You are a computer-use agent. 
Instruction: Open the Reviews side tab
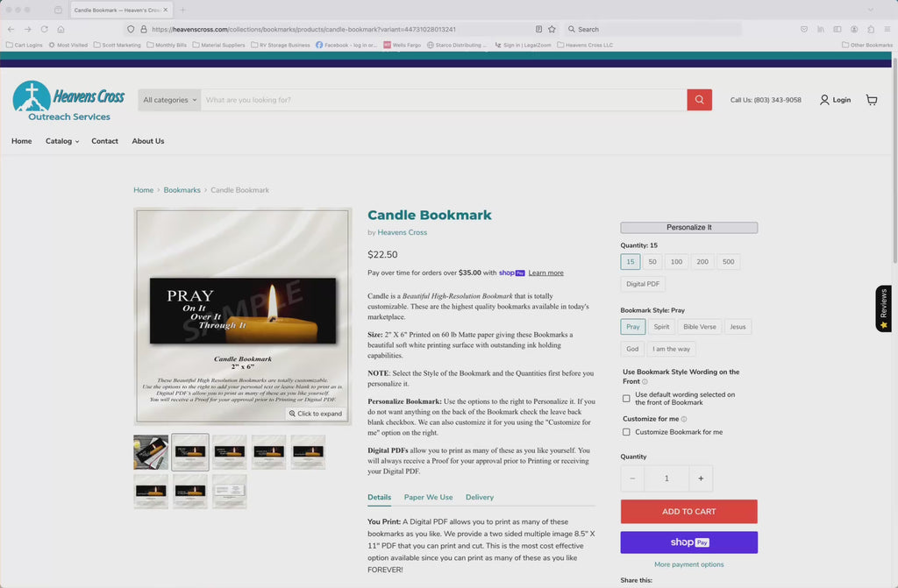click(883, 308)
